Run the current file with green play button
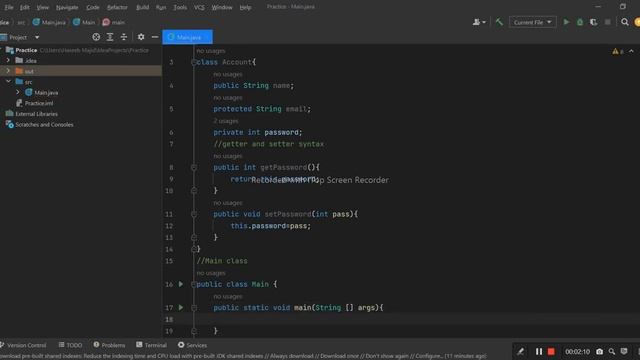 [566, 22]
